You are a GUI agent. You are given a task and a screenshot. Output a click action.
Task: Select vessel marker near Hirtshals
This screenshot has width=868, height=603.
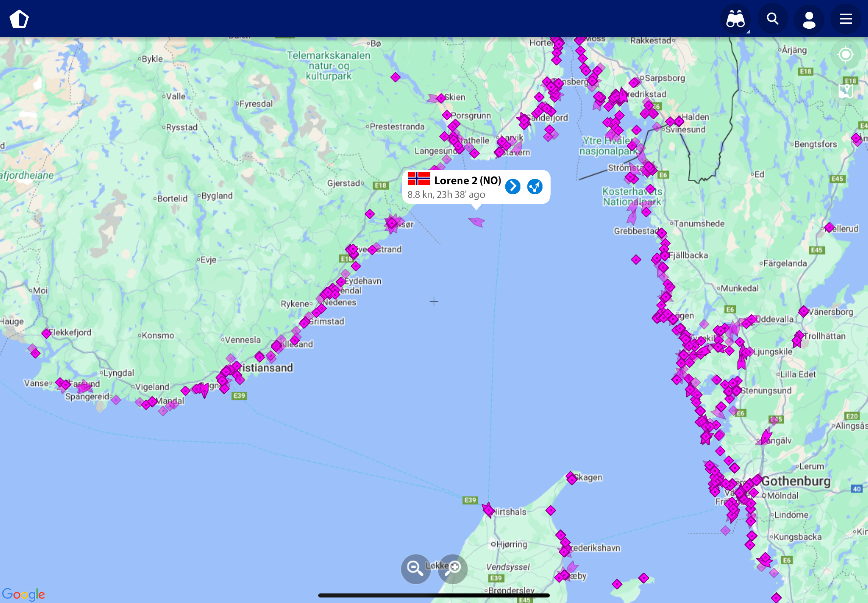point(488,510)
